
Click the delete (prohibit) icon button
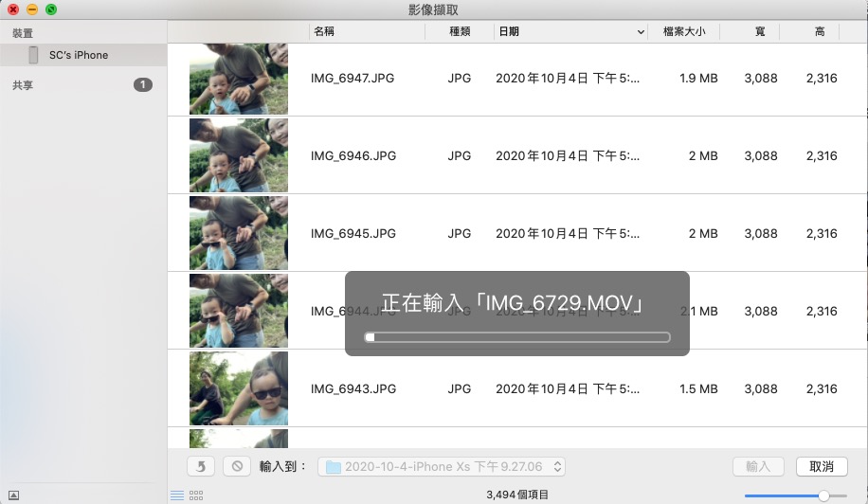[237, 466]
